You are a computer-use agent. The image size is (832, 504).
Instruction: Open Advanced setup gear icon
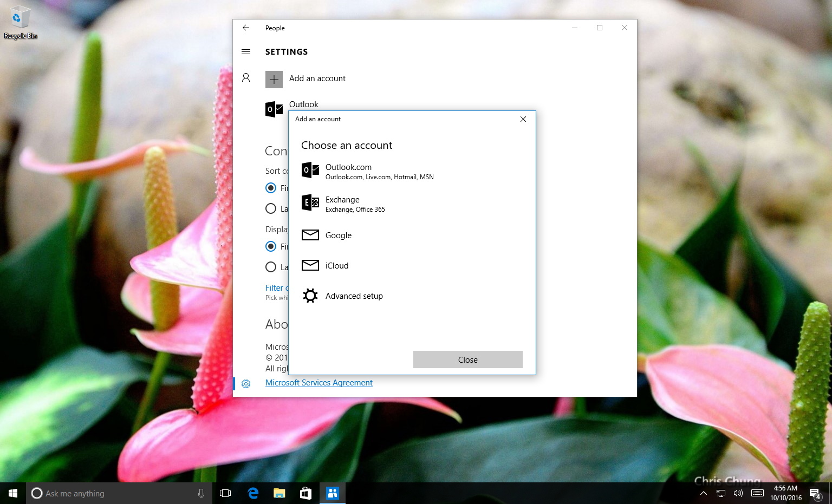click(310, 296)
